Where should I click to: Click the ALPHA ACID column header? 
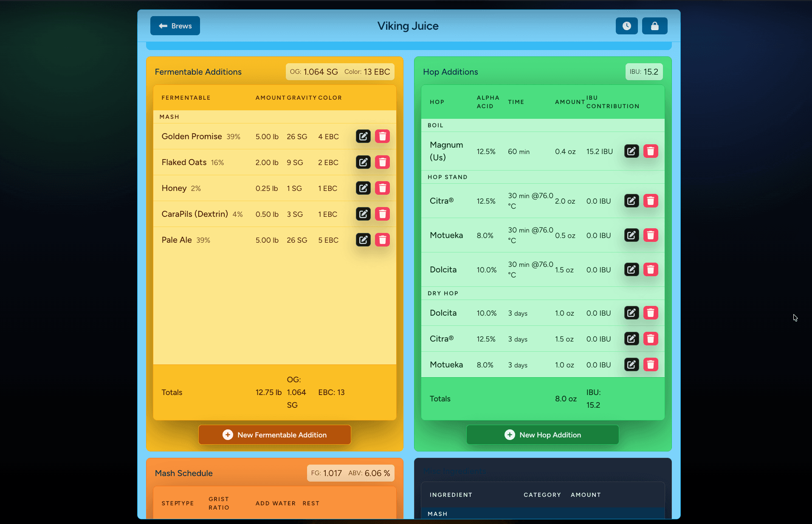[x=488, y=102]
